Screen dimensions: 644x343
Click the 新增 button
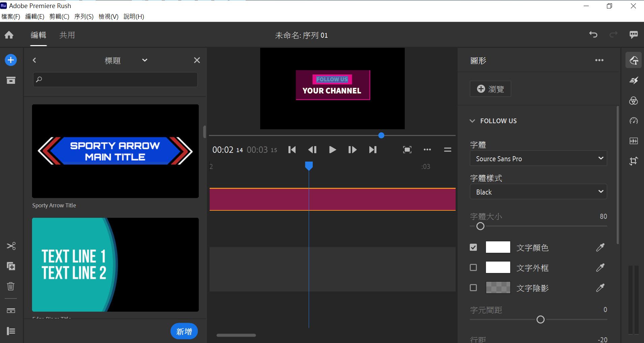[184, 332]
